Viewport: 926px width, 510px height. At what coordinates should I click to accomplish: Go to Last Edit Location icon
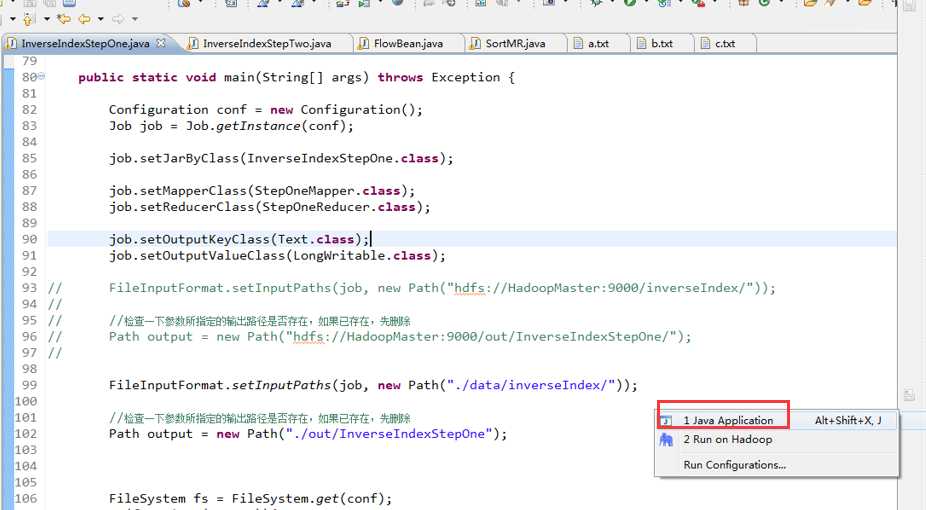coord(63,19)
